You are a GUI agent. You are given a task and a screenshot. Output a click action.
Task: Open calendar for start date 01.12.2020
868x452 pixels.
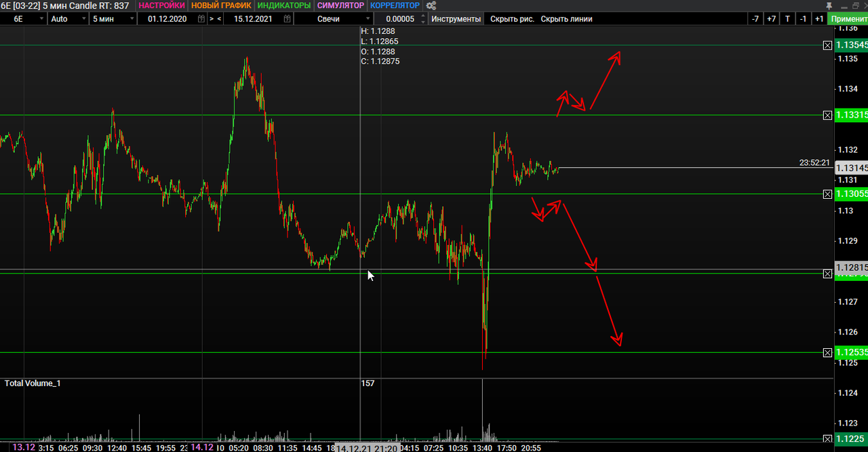click(201, 19)
